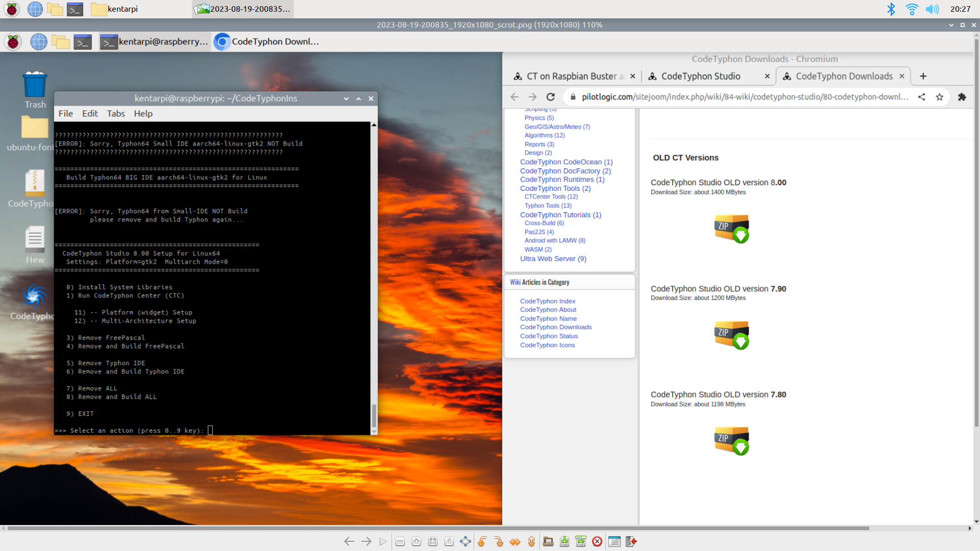Start slideshow with the play icon

pyautogui.click(x=383, y=541)
